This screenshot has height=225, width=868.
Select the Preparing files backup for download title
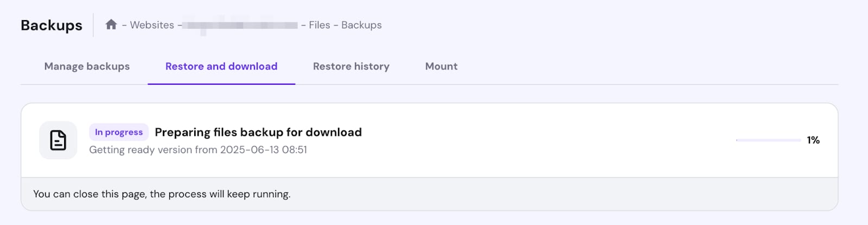[258, 132]
